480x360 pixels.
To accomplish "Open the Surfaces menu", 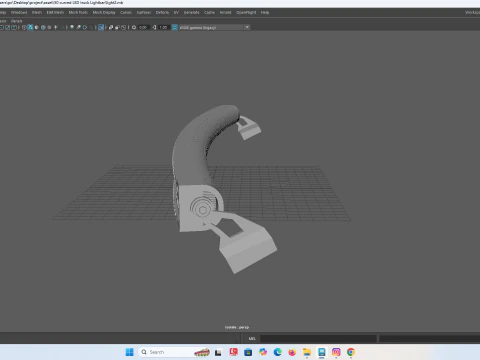I will pos(144,12).
